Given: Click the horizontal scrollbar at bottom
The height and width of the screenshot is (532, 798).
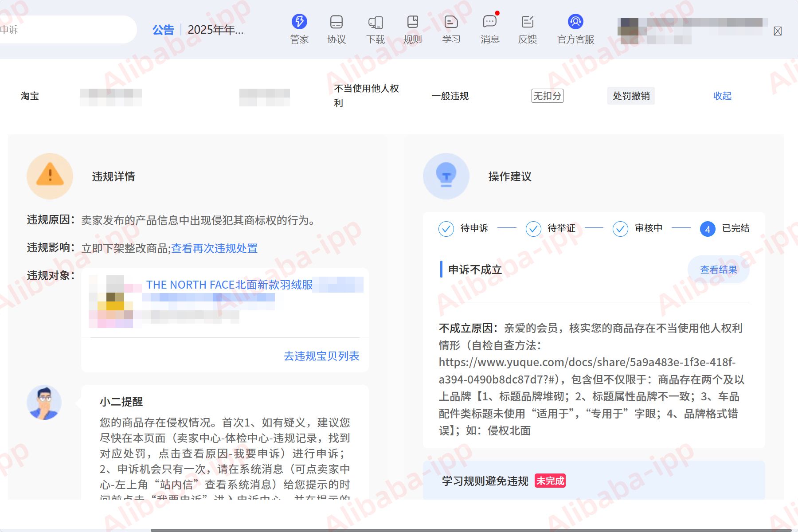Looking at the screenshot, I should [x=472, y=530].
